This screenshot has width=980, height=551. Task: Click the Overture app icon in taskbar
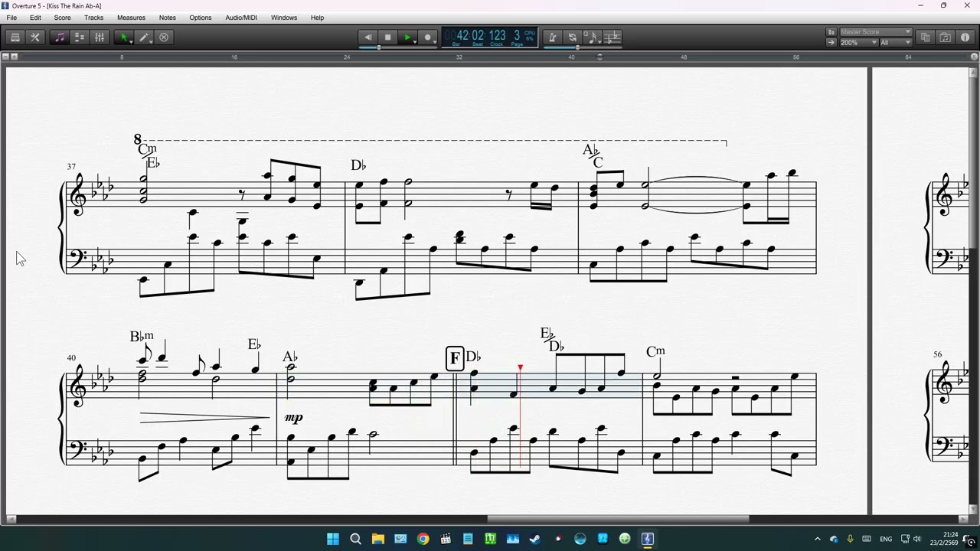[648, 539]
